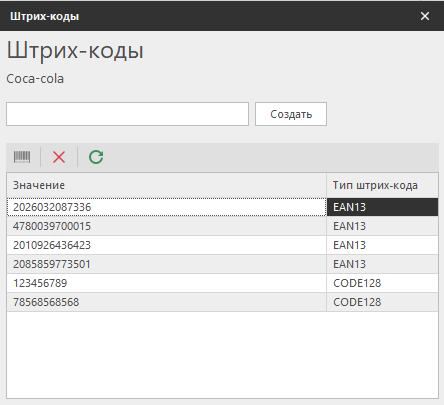Select barcode value 2085859773501
444x405 pixels.
(x=166, y=264)
